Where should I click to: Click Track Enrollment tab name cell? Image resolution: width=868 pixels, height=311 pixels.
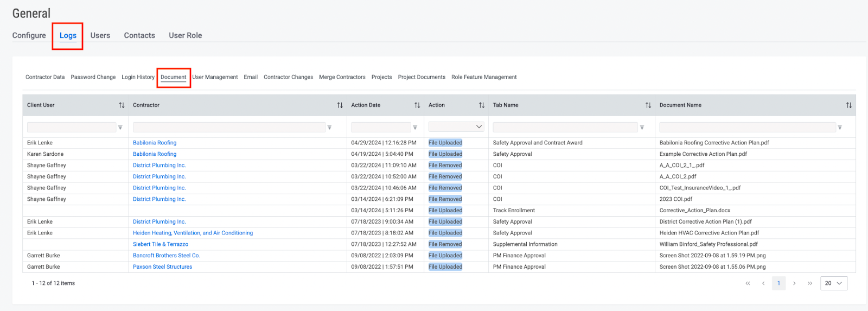coord(514,211)
